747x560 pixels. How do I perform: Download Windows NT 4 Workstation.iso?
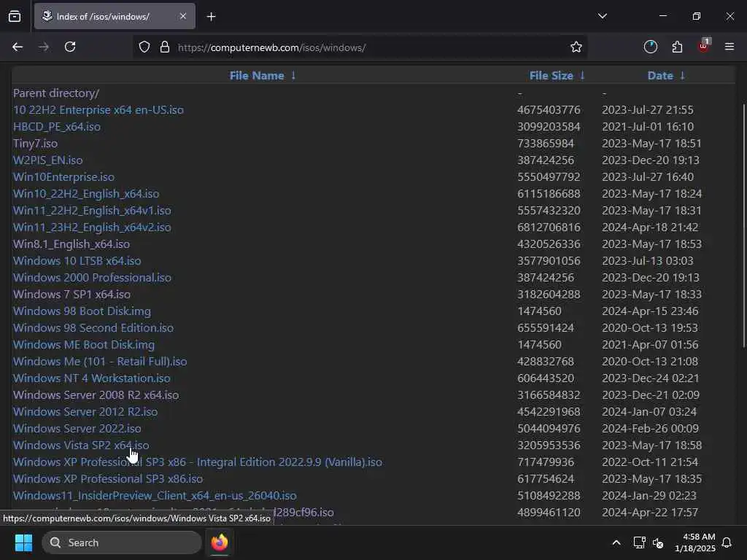[91, 378]
